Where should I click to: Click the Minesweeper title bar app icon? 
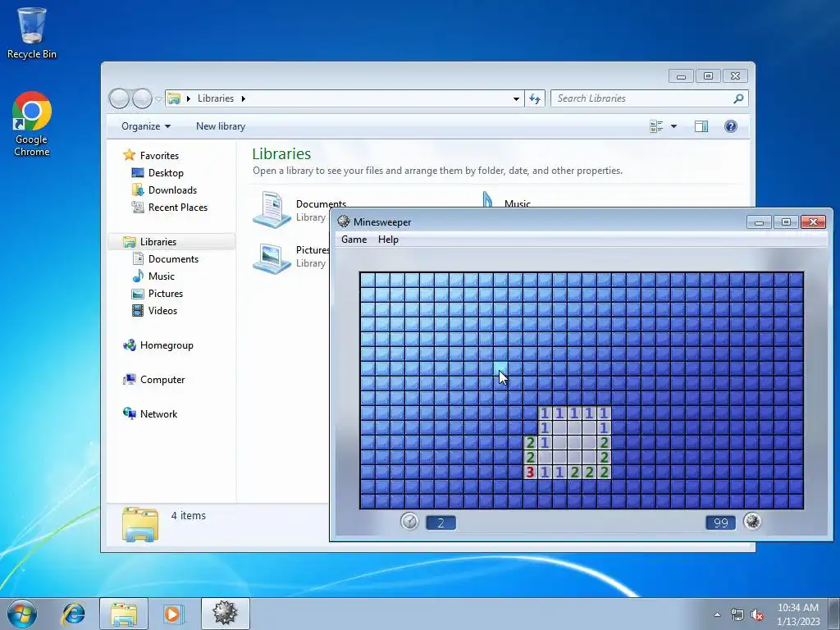point(344,221)
